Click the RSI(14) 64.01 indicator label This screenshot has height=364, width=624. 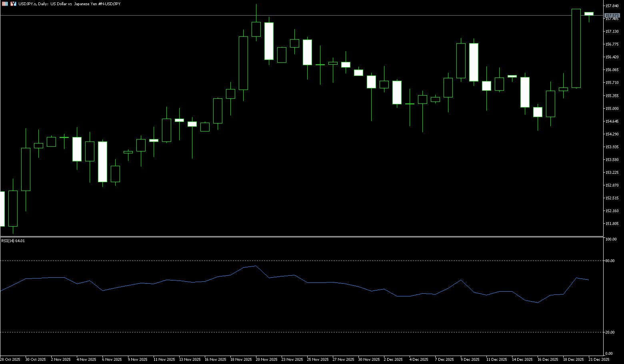[13, 241]
